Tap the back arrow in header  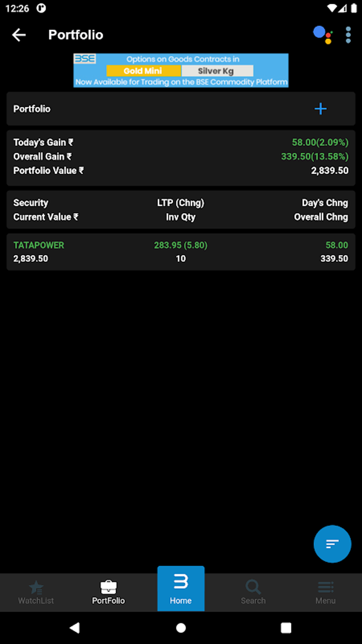[x=19, y=35]
